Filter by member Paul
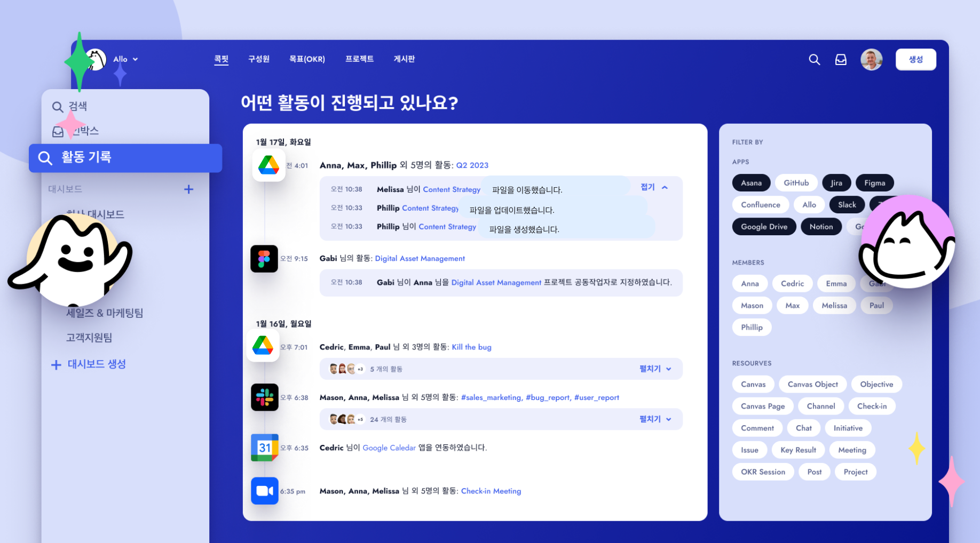Image resolution: width=980 pixels, height=543 pixels. point(876,306)
